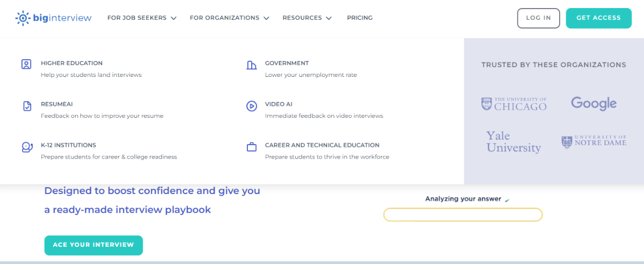The image size is (644, 264).
Task: Click 'Prepare students for career & college readiness'
Action: [109, 157]
